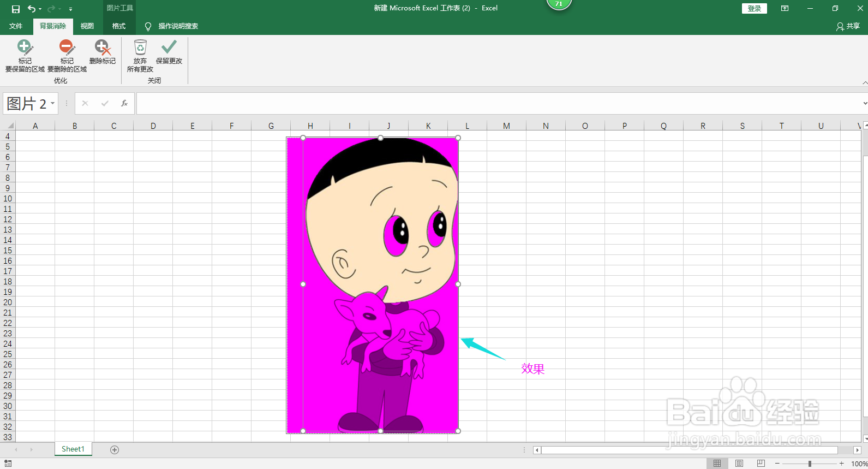Cancel formula entry with the X icon
This screenshot has height=469, width=868.
85,103
